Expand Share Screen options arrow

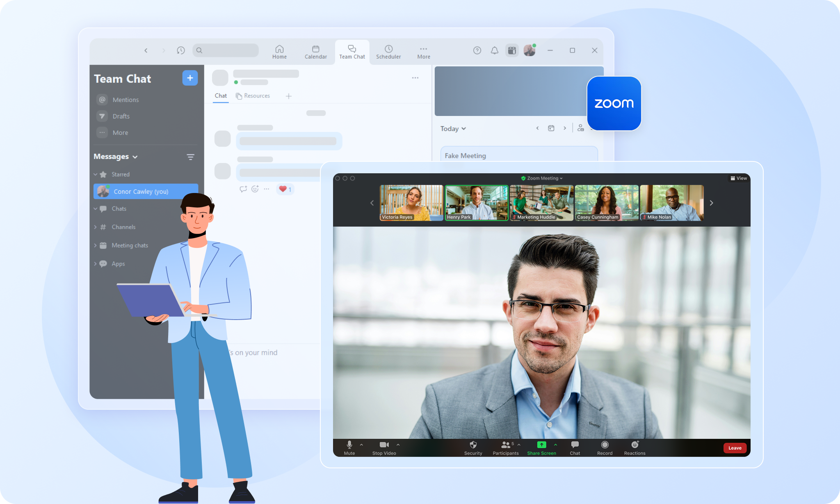tap(555, 445)
